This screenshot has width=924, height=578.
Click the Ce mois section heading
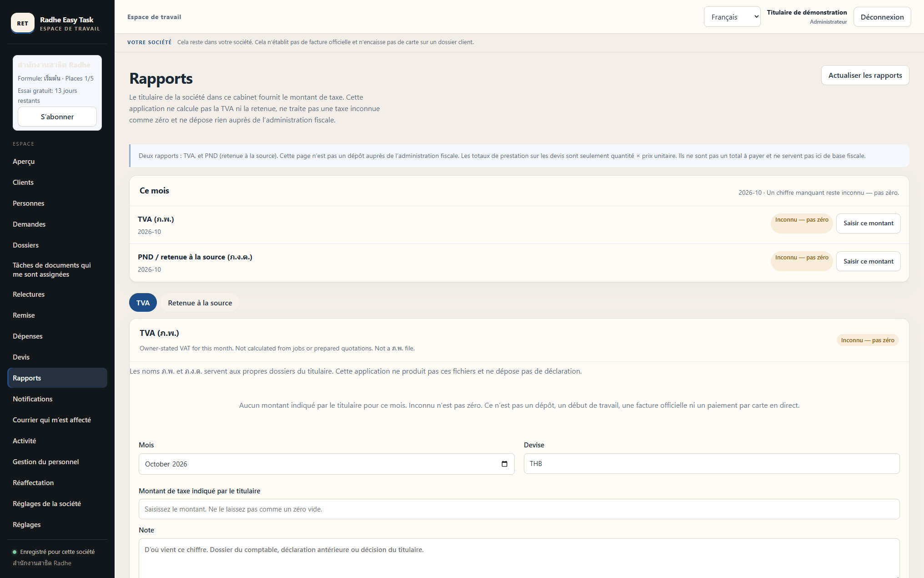pos(154,191)
